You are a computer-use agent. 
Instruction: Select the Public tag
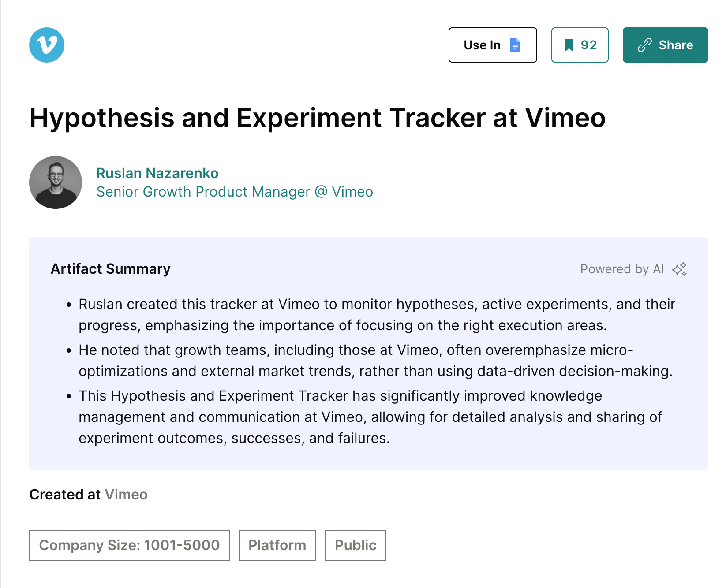point(356,545)
